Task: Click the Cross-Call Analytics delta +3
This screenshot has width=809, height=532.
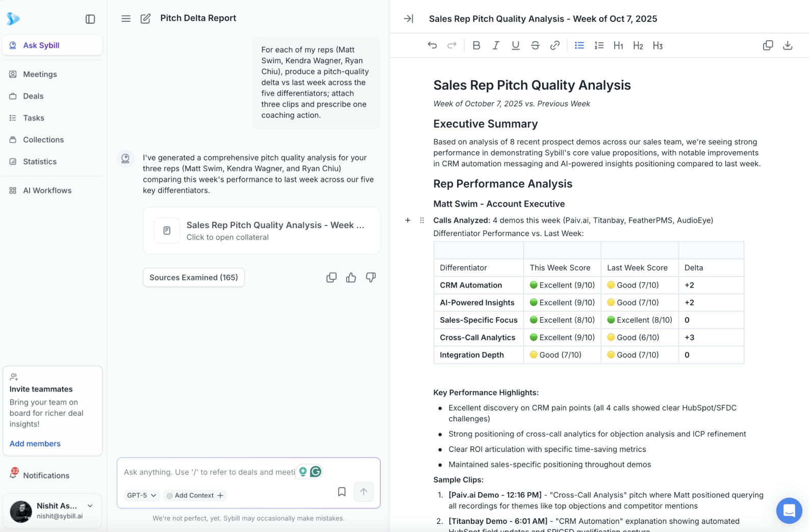Action: (689, 338)
